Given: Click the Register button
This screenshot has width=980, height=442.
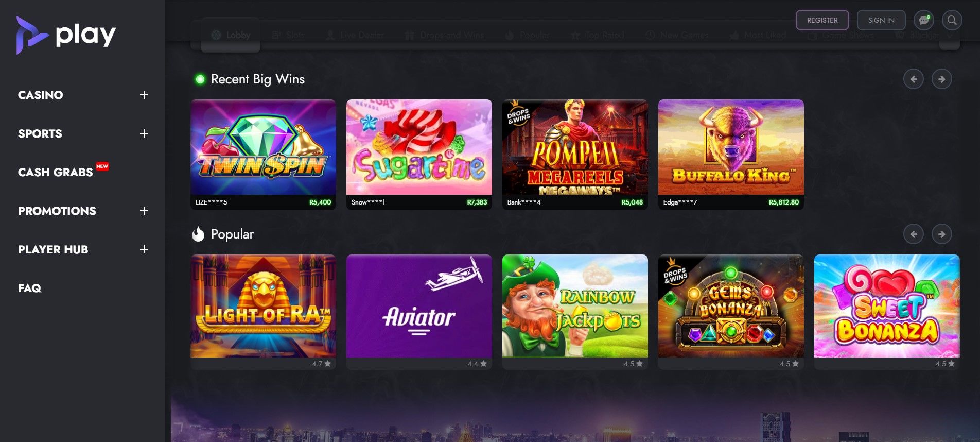Looking at the screenshot, I should pos(822,20).
